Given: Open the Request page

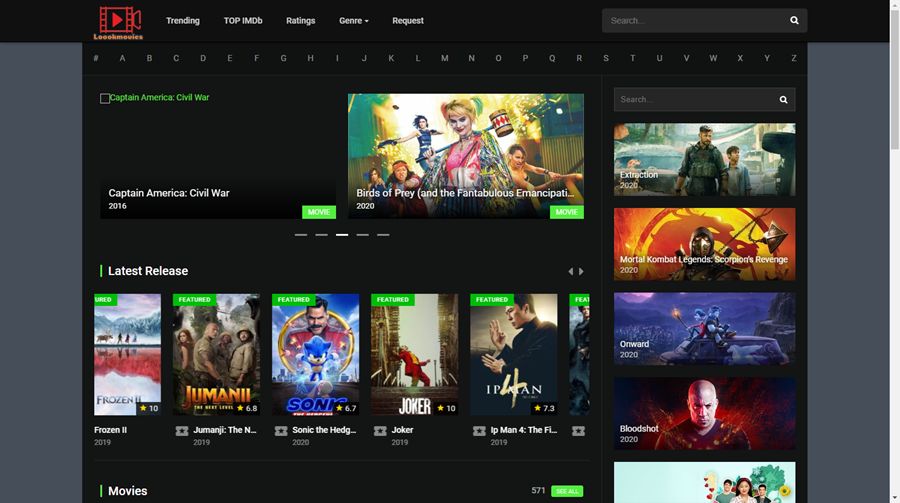Looking at the screenshot, I should click(408, 21).
